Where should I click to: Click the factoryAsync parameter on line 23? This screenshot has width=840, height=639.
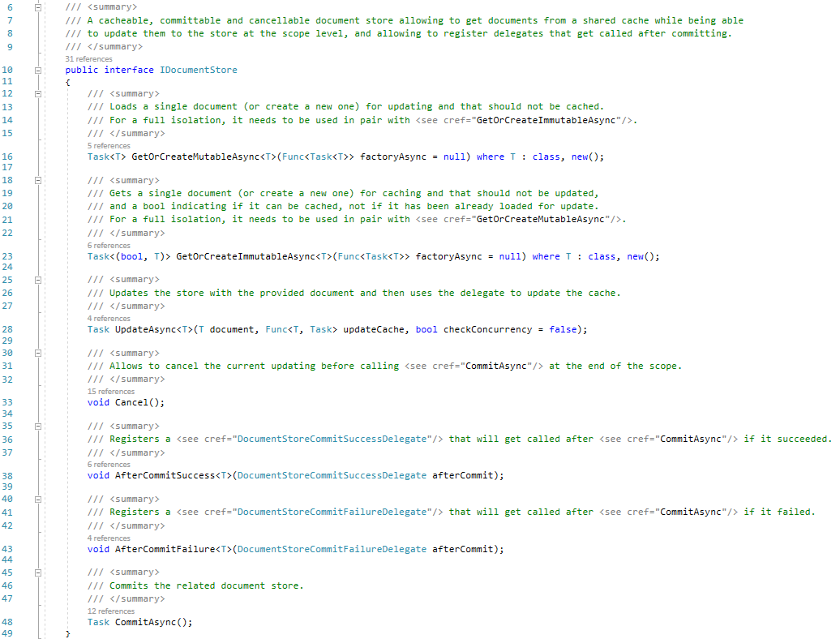(x=449, y=256)
